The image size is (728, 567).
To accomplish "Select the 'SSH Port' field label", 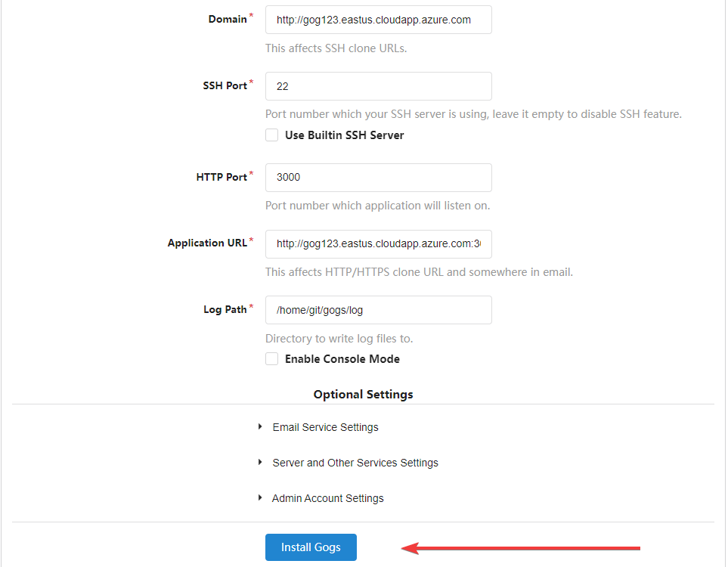I will pos(225,85).
